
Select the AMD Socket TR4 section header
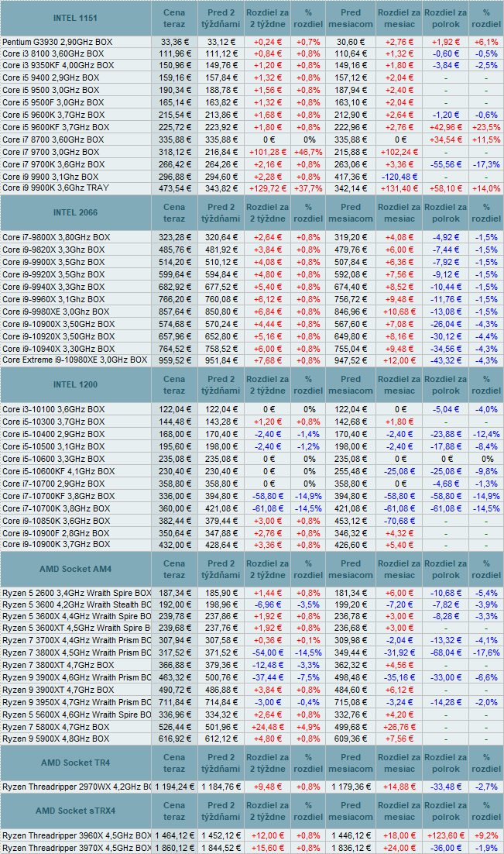(76, 763)
